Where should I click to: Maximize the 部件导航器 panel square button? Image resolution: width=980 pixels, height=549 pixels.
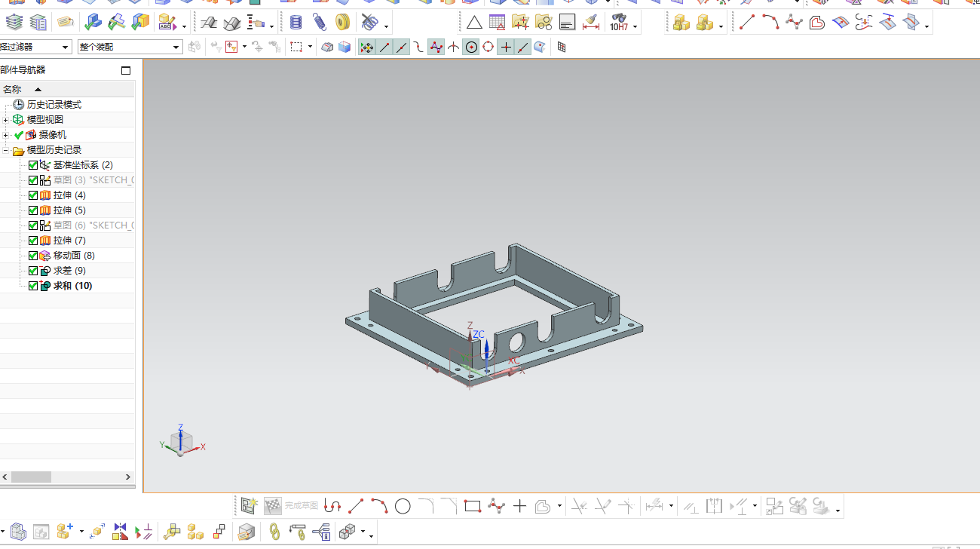coord(126,70)
